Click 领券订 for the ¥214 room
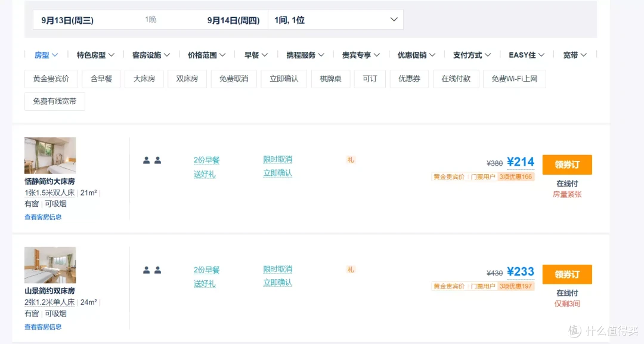The height and width of the screenshot is (344, 644). [567, 165]
